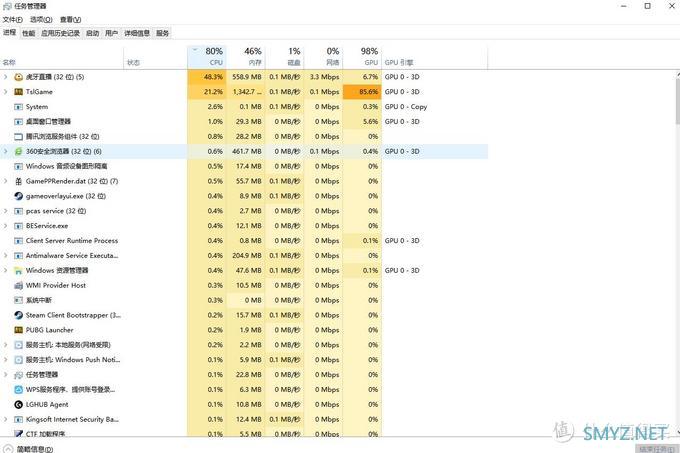Click the WMI Provider Host icon
Screen dimensions: 680x453
pos(18,285)
